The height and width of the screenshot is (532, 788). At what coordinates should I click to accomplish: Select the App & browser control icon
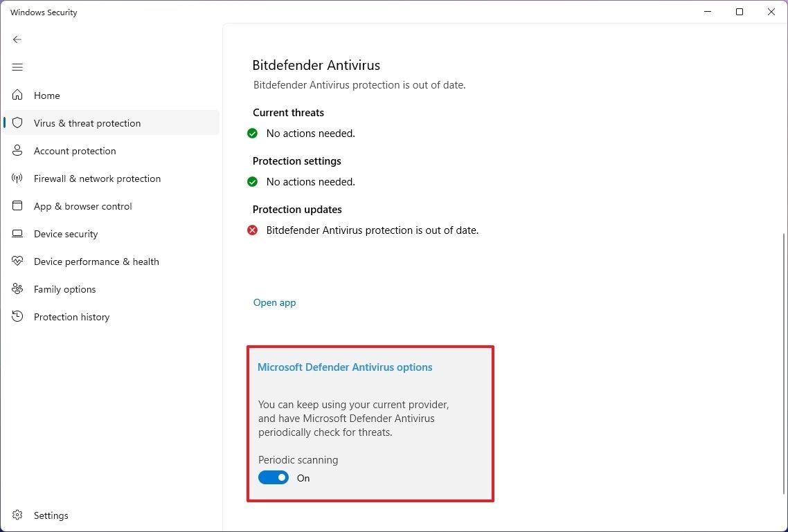(17, 205)
